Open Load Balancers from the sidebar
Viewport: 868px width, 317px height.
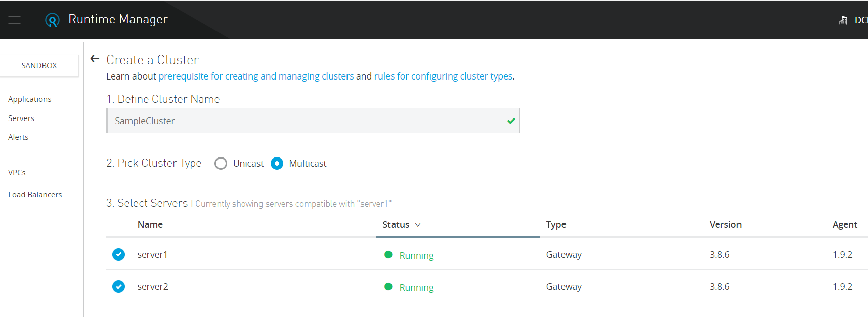35,195
